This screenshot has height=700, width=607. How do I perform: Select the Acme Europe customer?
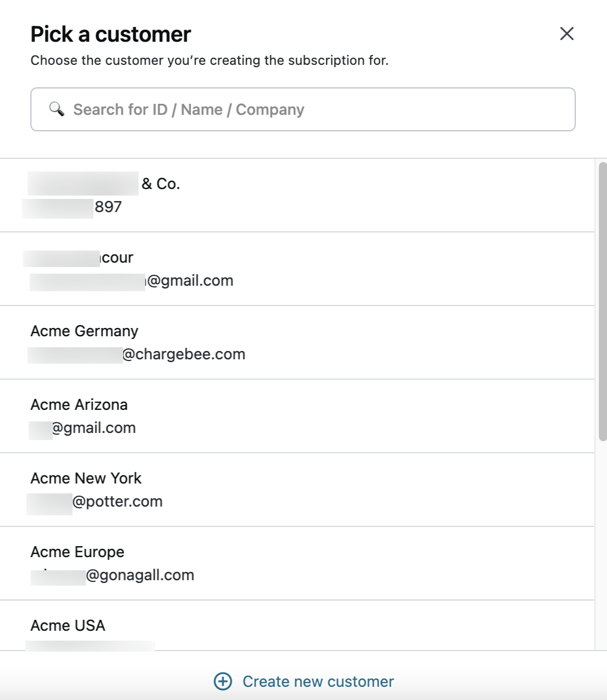[x=78, y=552]
